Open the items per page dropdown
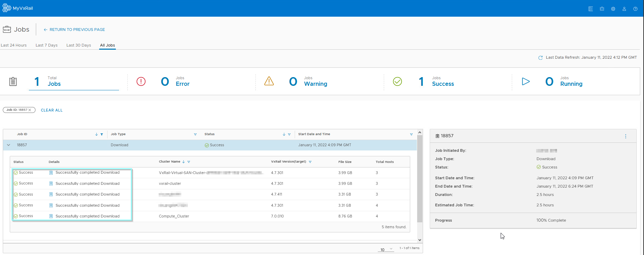The width and height of the screenshot is (644, 255). tap(386, 249)
